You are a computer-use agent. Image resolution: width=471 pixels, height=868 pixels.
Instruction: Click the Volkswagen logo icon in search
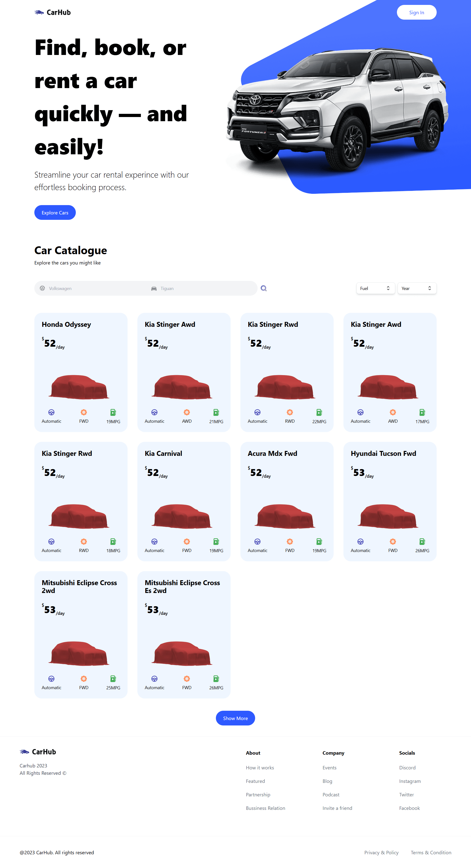[x=42, y=288]
